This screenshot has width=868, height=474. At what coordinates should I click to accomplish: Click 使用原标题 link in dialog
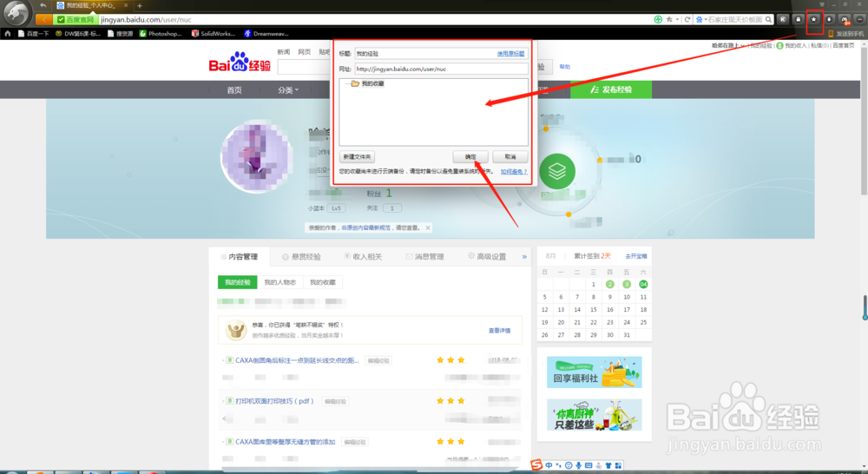510,54
